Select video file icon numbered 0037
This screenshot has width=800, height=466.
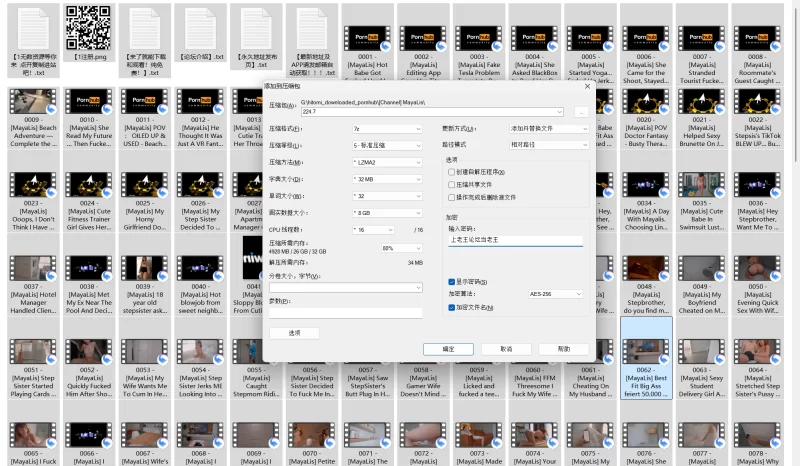click(x=34, y=268)
